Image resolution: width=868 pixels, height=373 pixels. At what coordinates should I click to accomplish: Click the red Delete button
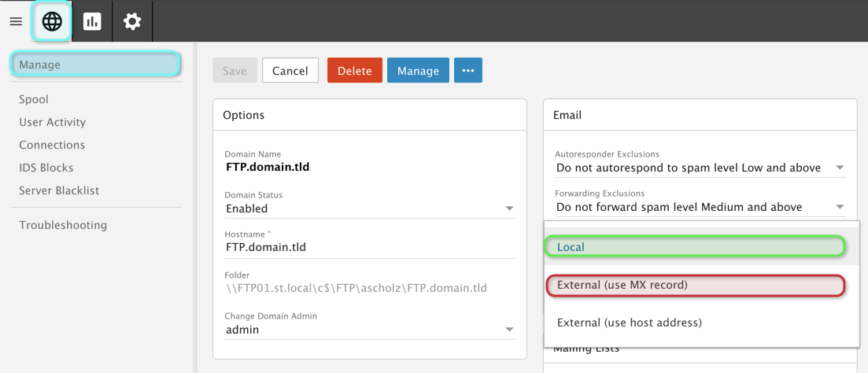pos(354,71)
